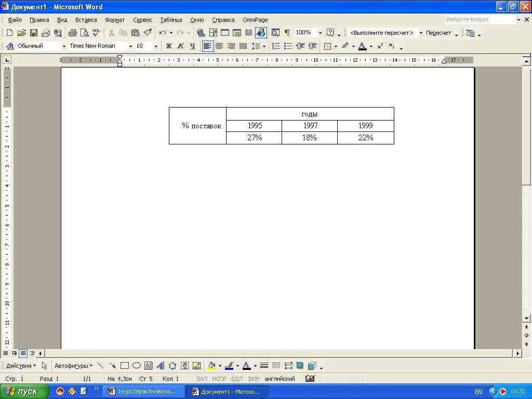Click table cell 27%
This screenshot has width=532, height=399.
coord(254,138)
